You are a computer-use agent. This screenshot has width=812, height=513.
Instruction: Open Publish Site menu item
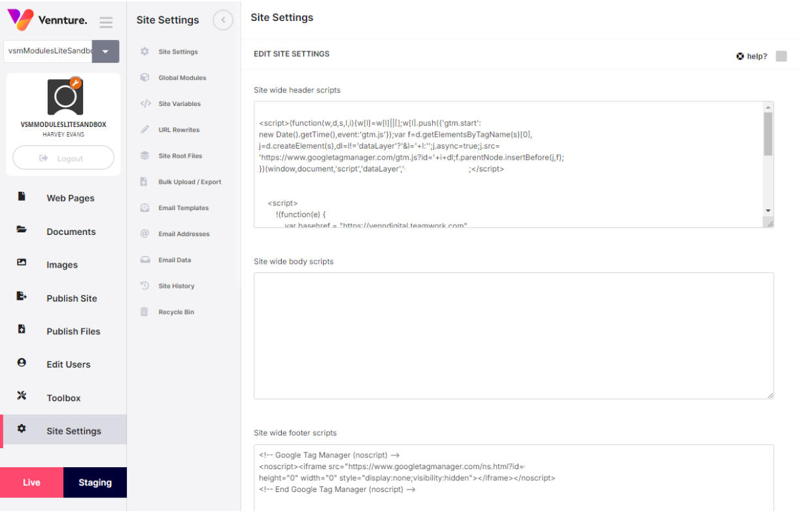(x=72, y=298)
